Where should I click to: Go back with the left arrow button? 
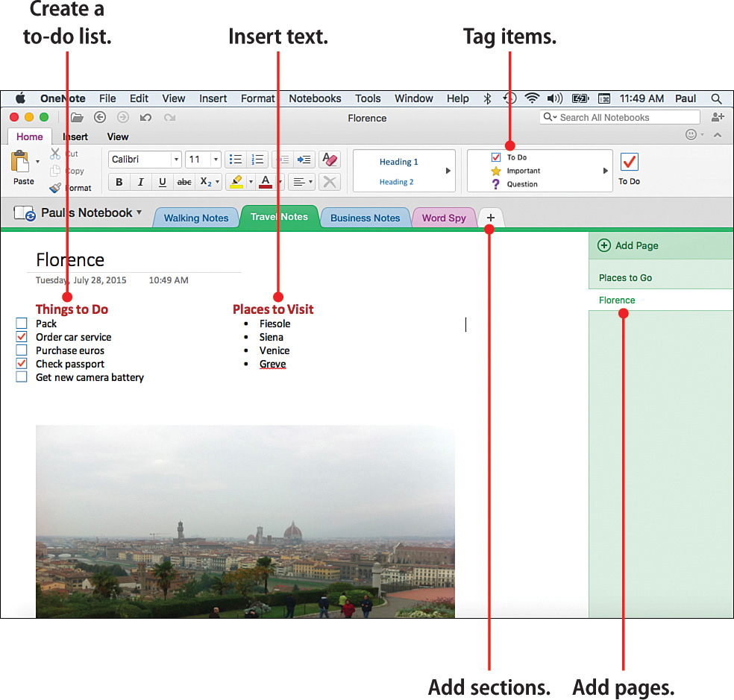tap(100, 118)
